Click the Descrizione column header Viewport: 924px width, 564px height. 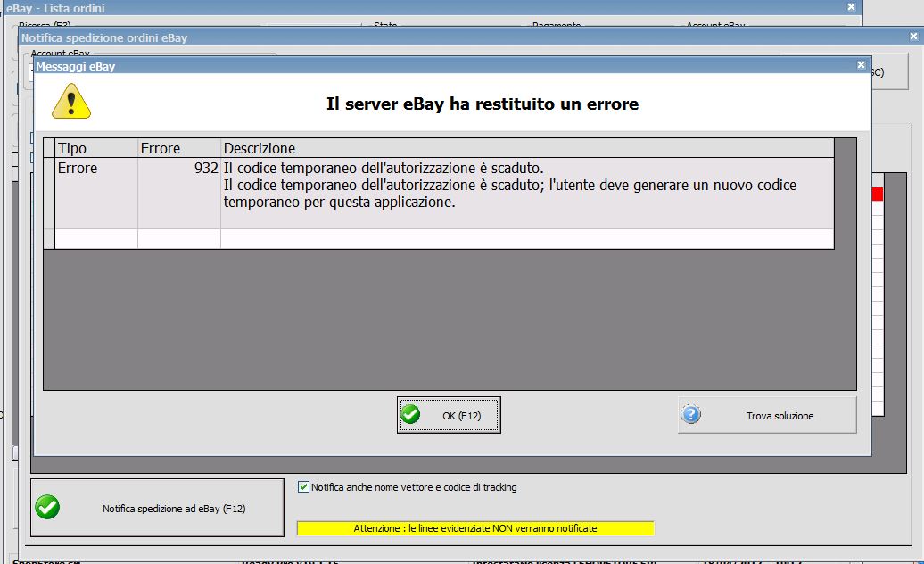(x=527, y=148)
